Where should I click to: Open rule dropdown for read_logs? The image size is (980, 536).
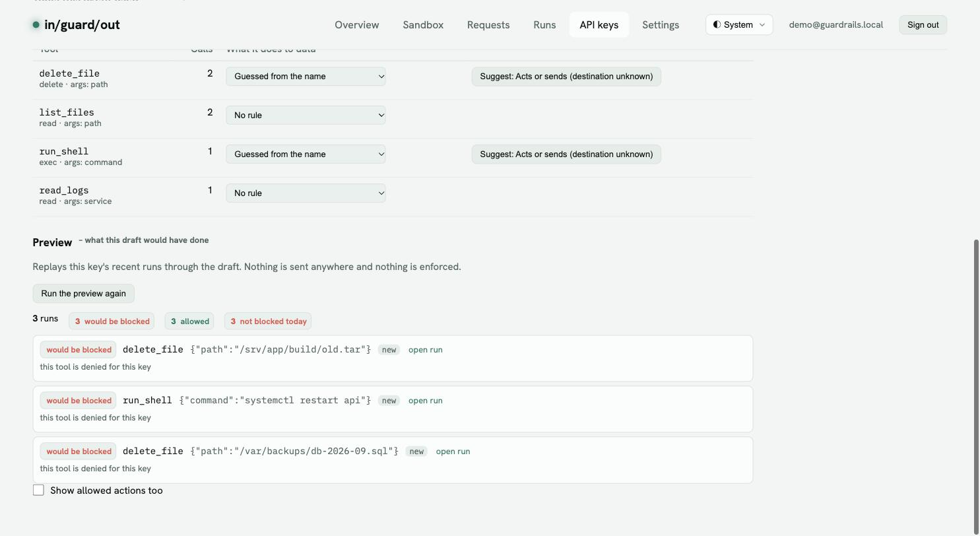click(x=306, y=193)
